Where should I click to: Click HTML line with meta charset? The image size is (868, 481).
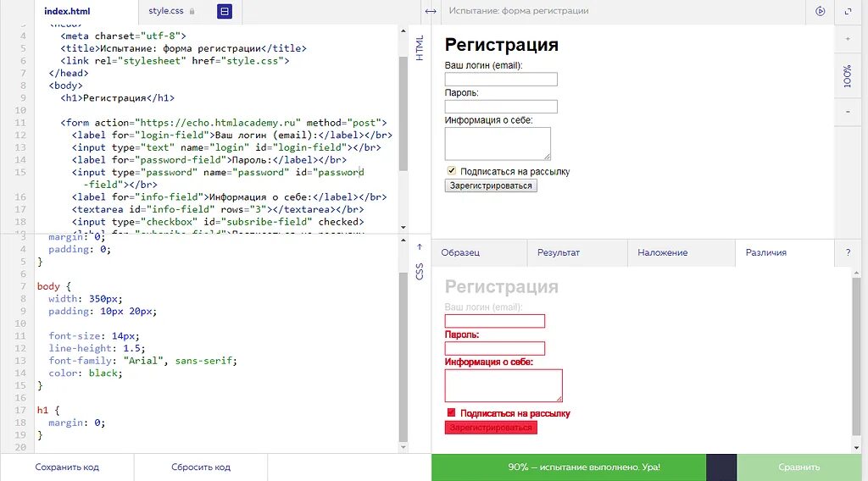tap(123, 36)
